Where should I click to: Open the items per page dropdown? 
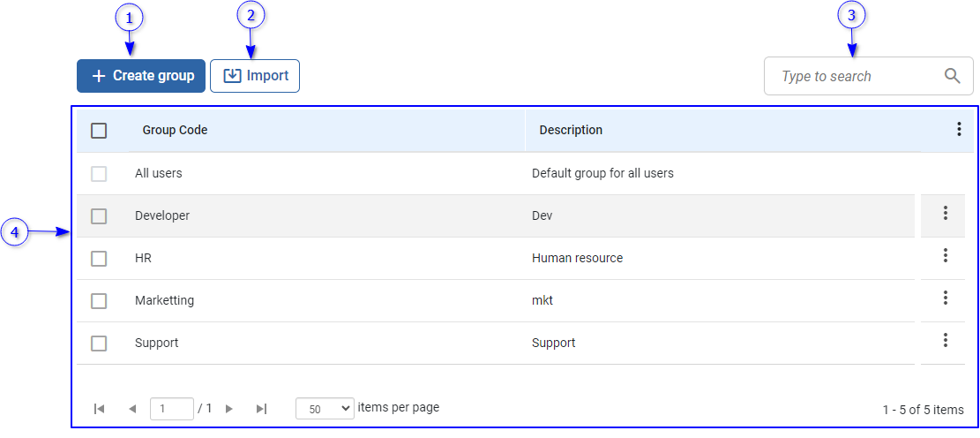(x=325, y=409)
